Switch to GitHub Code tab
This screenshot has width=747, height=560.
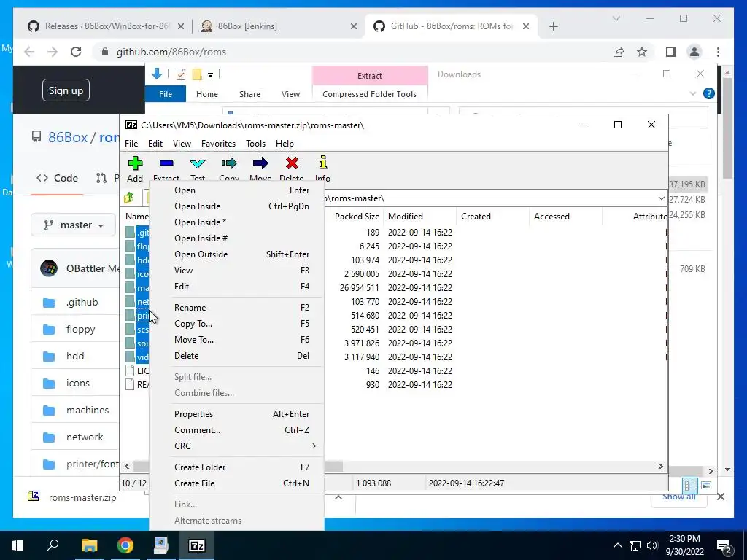point(57,178)
